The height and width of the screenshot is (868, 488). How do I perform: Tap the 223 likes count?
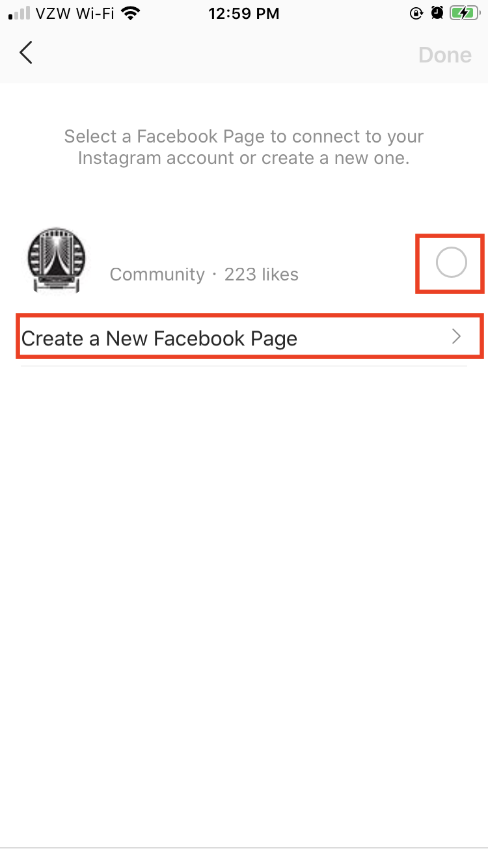(x=262, y=275)
